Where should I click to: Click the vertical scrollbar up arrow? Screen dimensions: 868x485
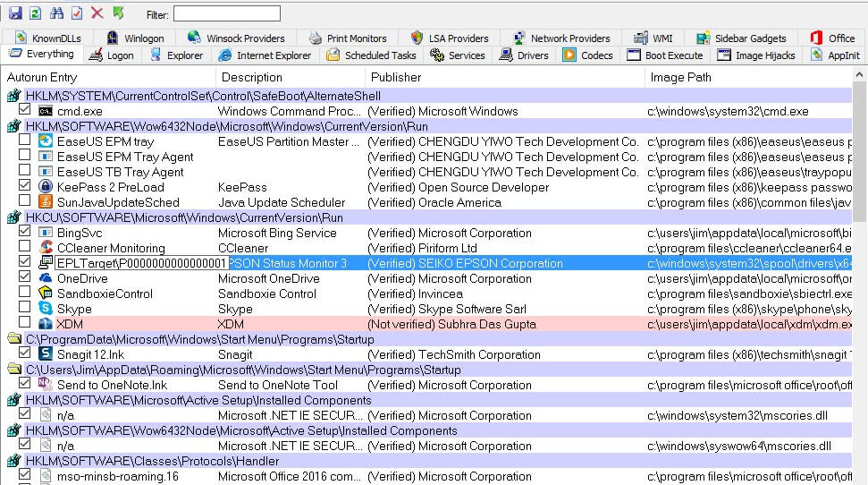click(859, 74)
